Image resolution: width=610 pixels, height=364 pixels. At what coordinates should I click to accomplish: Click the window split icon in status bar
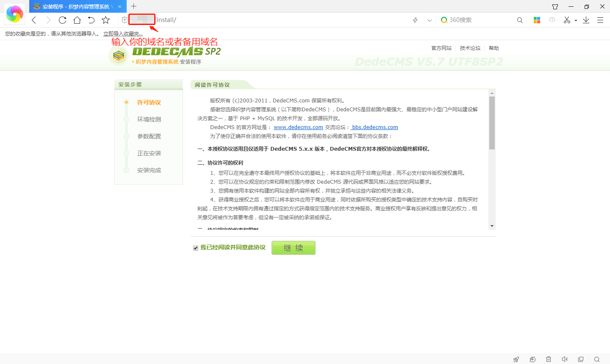[581, 359]
